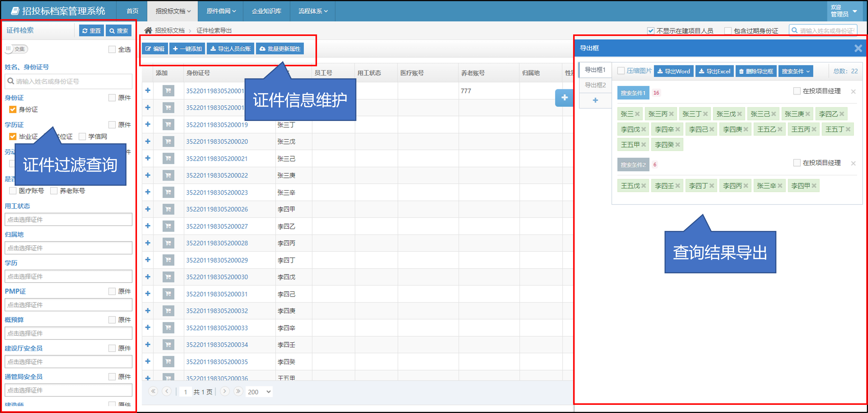The width and height of the screenshot is (868, 413).
Task: Select the 搜索条件2 group label
Action: [633, 164]
